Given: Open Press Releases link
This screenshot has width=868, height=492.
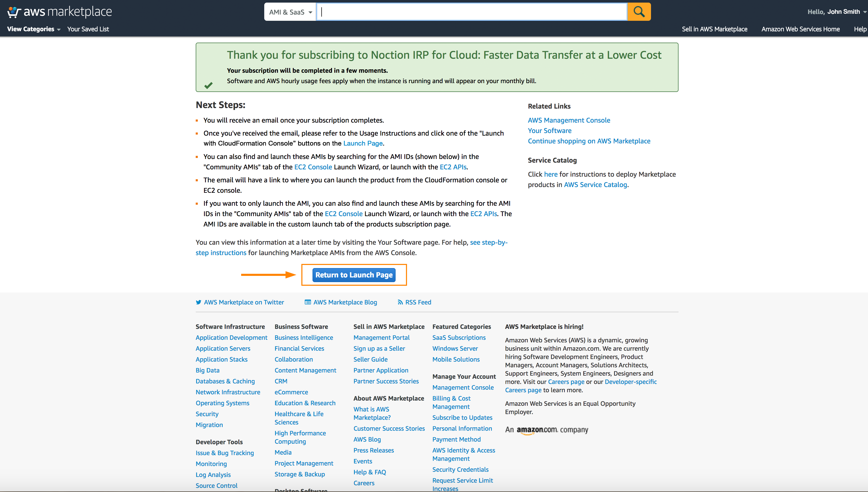Looking at the screenshot, I should [374, 450].
